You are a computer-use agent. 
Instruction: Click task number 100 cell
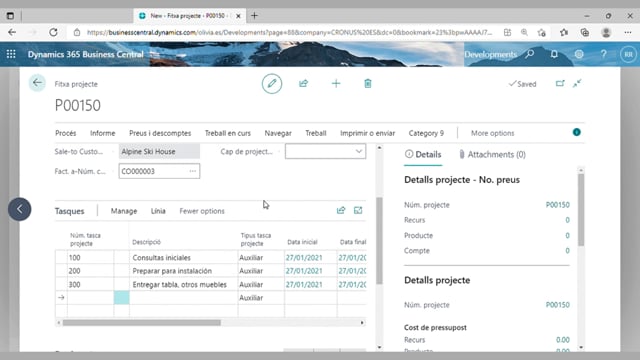point(90,258)
